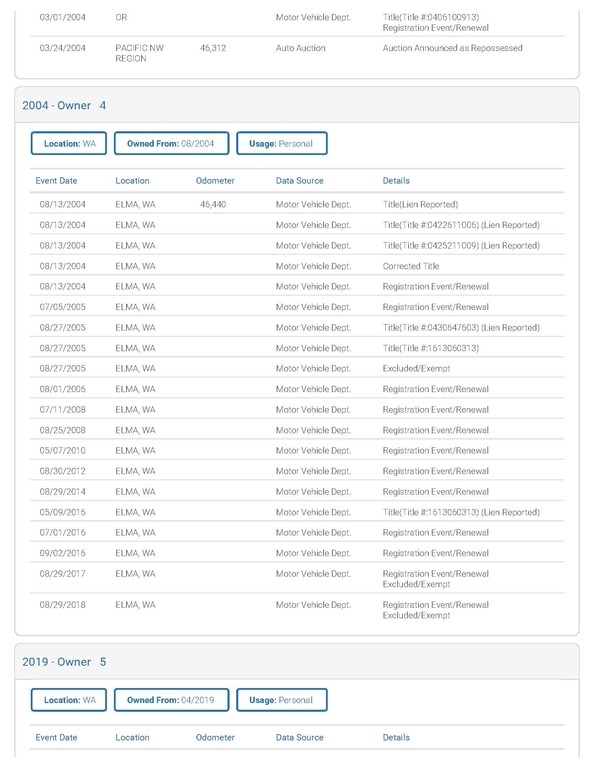Click the Usage: Personal badge for Owner 5
The image size is (594, 768).
point(282,700)
